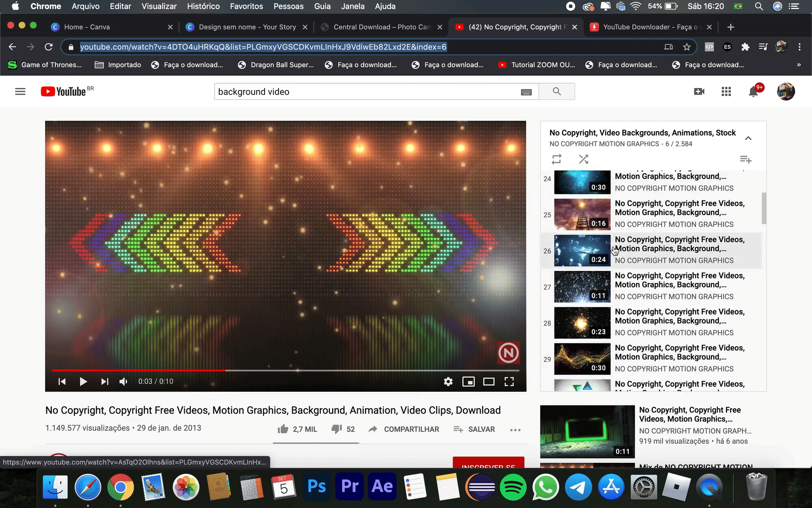Click the create video camera icon
This screenshot has width=812, height=508.
point(699,92)
